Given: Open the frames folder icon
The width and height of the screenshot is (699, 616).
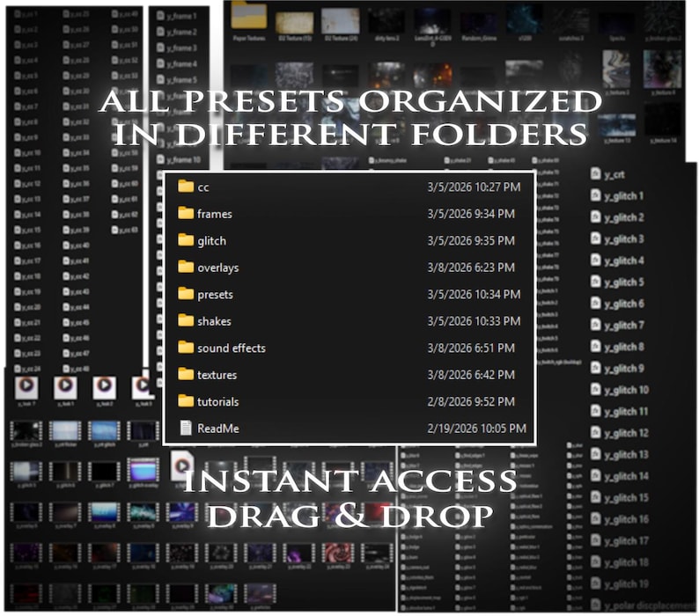Looking at the screenshot, I should [x=186, y=213].
